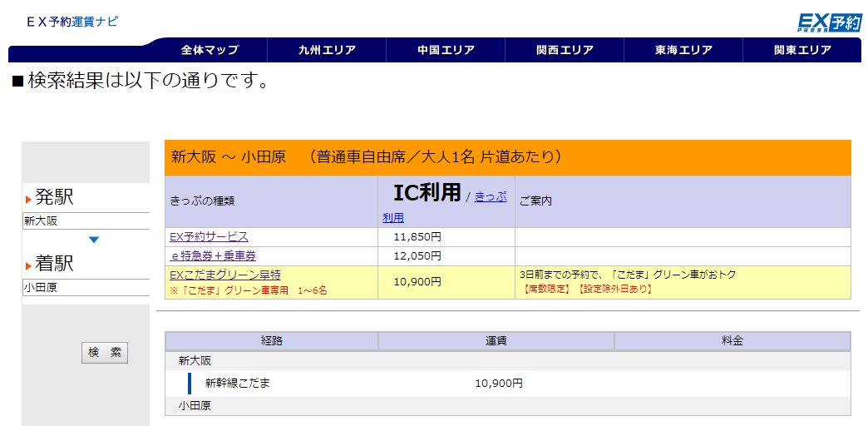Go to 関西エリア tab

coord(565,50)
